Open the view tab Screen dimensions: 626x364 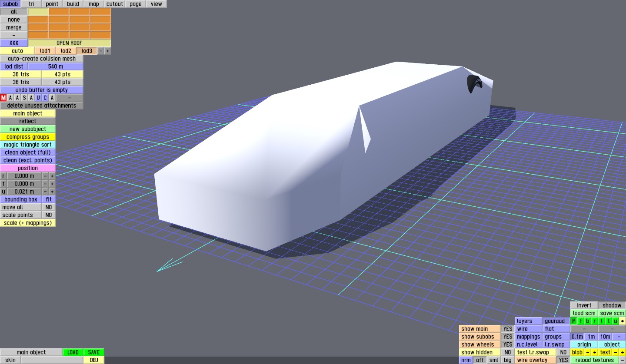coord(156,4)
